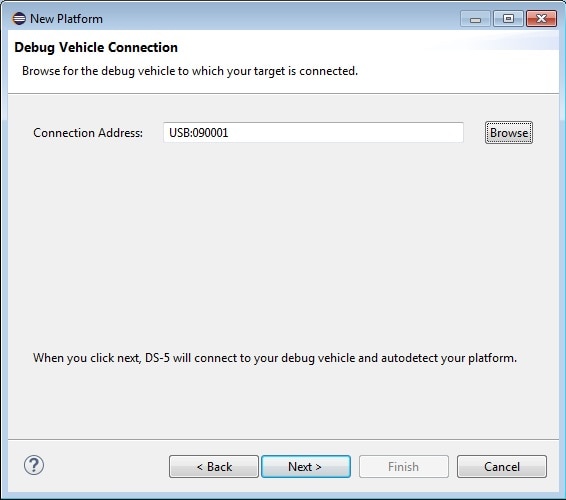Click the USB:090001 address text
566x500 pixels.
click(199, 133)
